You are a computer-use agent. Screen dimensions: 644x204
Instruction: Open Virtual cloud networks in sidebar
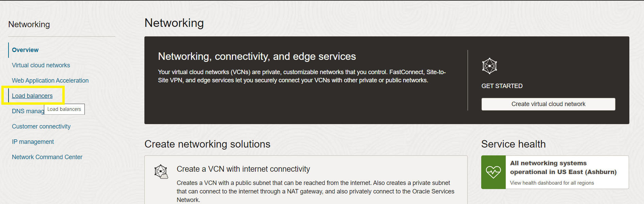[41, 65]
